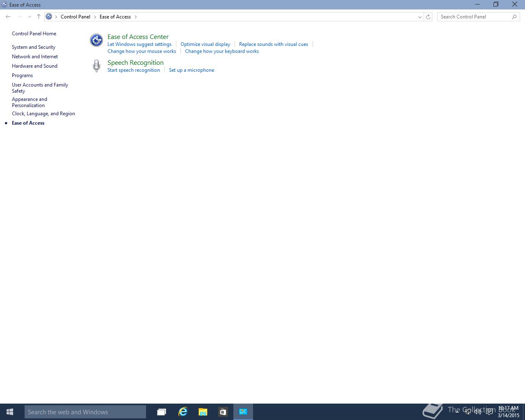Open the notifications tray icon
Viewport: 525px width, 420px height.
pyautogui.click(x=489, y=412)
